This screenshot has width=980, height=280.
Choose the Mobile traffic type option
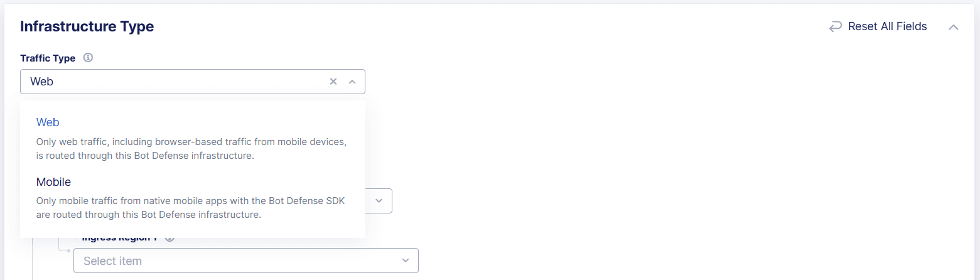pos(53,182)
